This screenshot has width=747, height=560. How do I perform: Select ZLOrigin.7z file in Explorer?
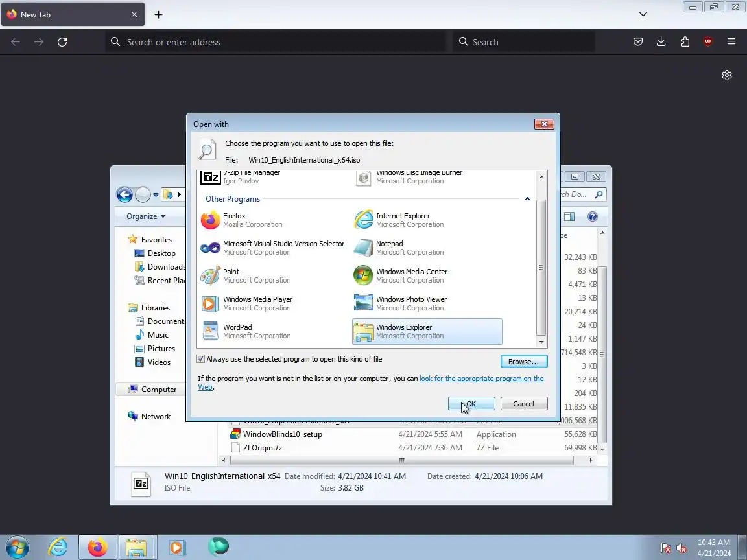[263, 448]
